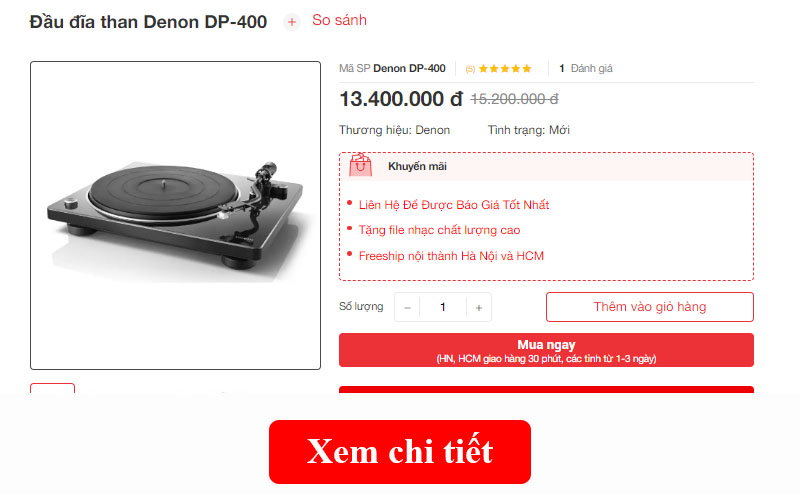Click the five-star rating icons

coord(505,68)
